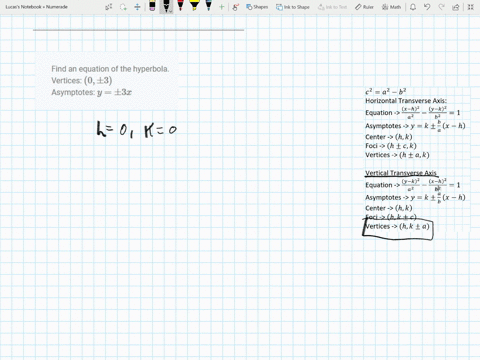Enable Ink to Shape
Viewport: 480px width, 360px height.
(293, 7)
